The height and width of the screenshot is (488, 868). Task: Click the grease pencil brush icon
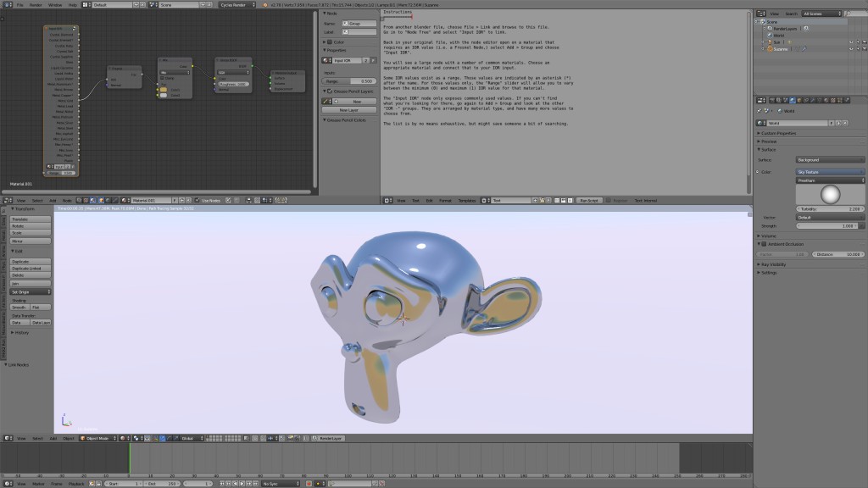point(326,102)
